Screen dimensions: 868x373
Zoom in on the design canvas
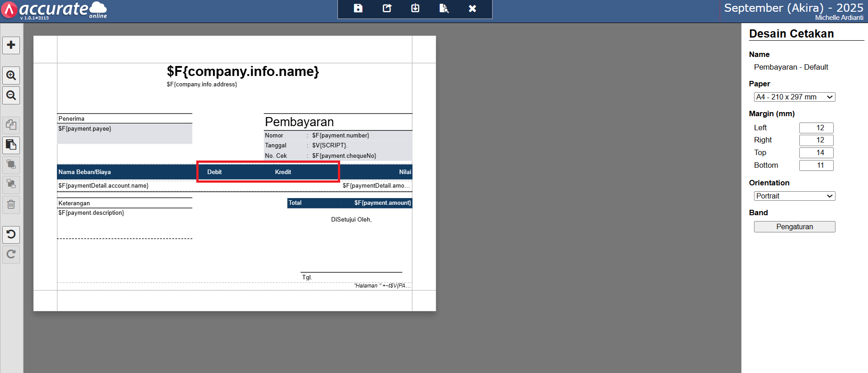pyautogui.click(x=11, y=76)
